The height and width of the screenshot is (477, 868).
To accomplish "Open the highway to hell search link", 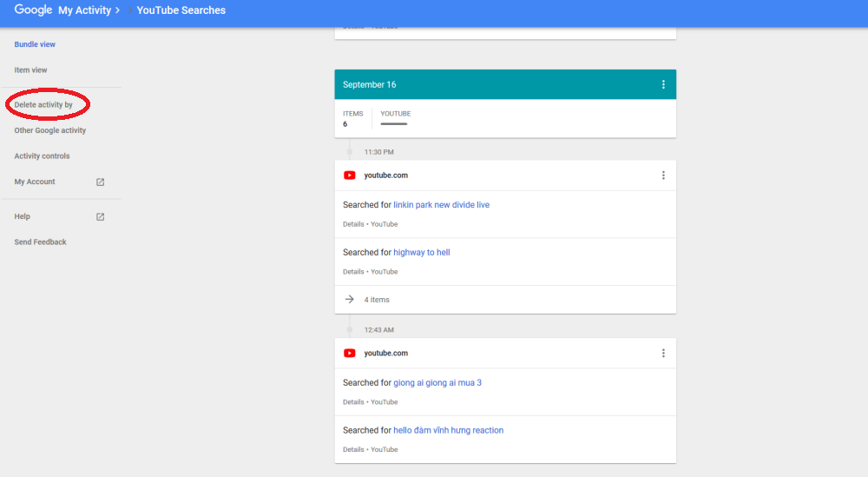I will 421,253.
